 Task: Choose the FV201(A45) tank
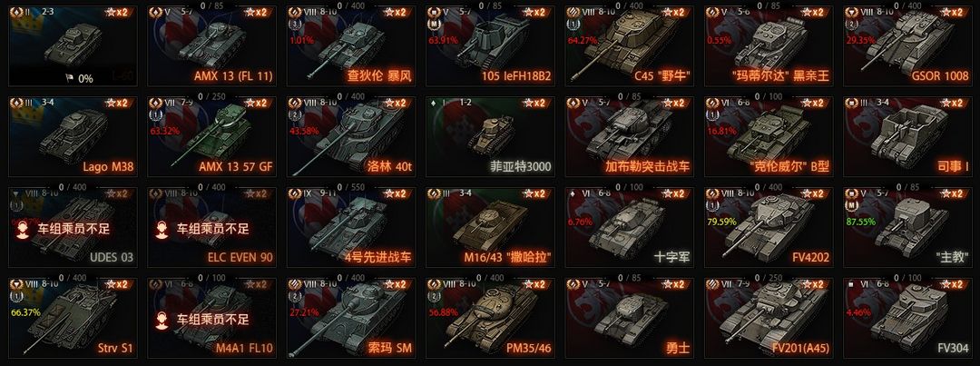point(769,318)
